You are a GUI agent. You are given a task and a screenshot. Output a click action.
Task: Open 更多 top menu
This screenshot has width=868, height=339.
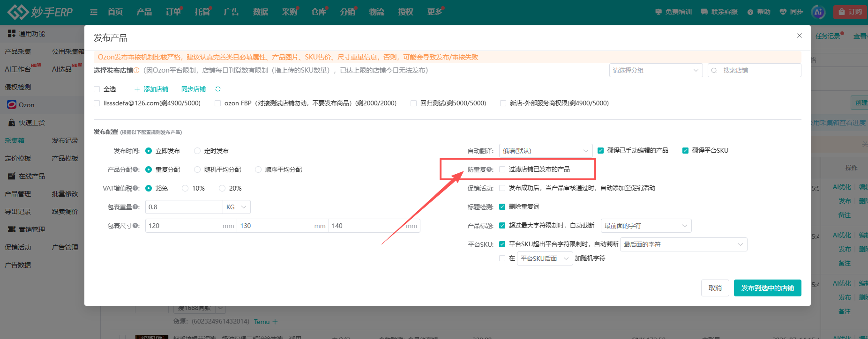(x=435, y=12)
